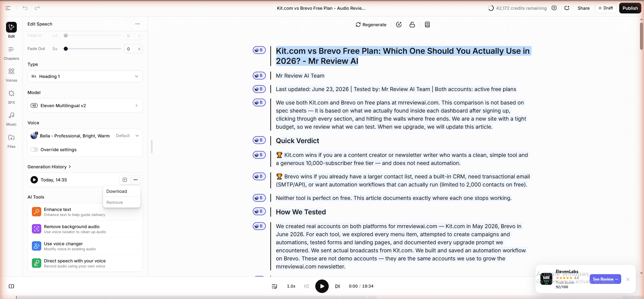Open the Music sidebar panel
The height and width of the screenshot is (299, 644).
point(11,119)
